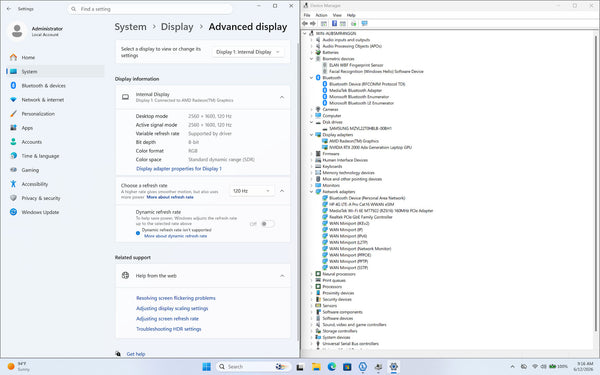
Task: Open Display adapter properties for Display 1
Action: 179,169
